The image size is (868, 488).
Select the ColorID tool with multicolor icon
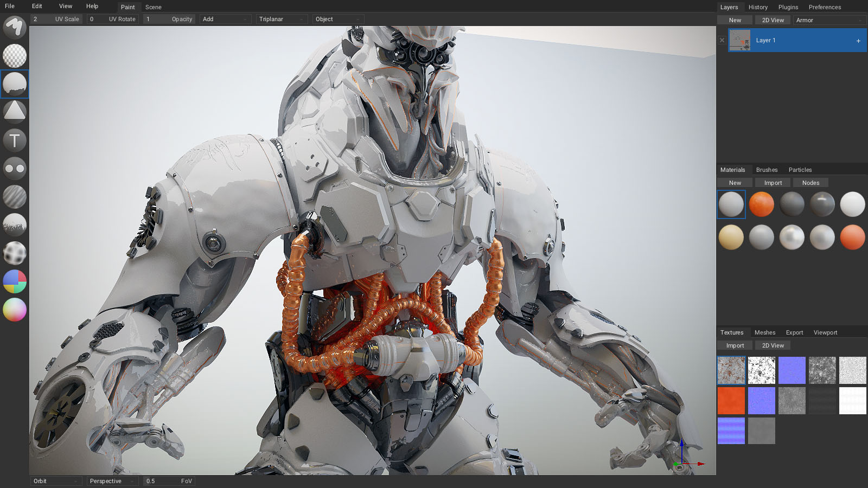(14, 281)
